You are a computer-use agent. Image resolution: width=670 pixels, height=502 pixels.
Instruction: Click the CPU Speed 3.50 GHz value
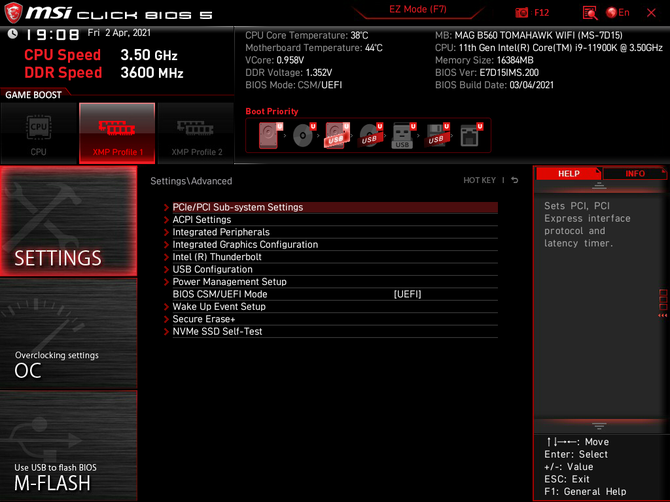[149, 55]
